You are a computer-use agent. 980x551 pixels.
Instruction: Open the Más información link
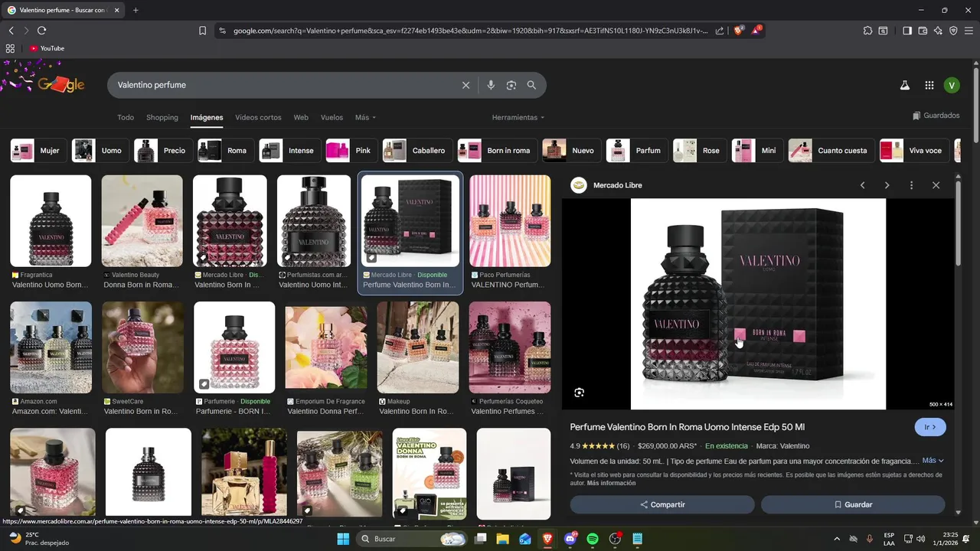[x=611, y=483]
